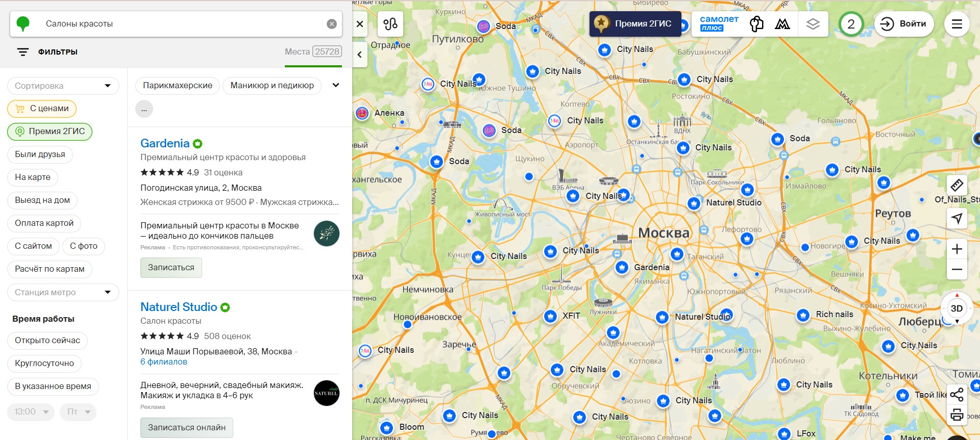The image size is (980, 440).
Task: Switch the map to 3D view
Action: coord(957,308)
